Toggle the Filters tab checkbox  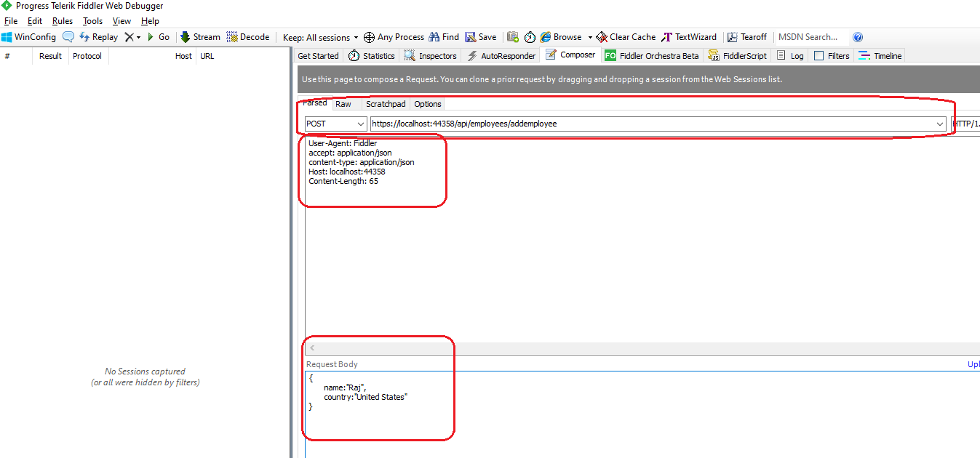pyautogui.click(x=819, y=56)
